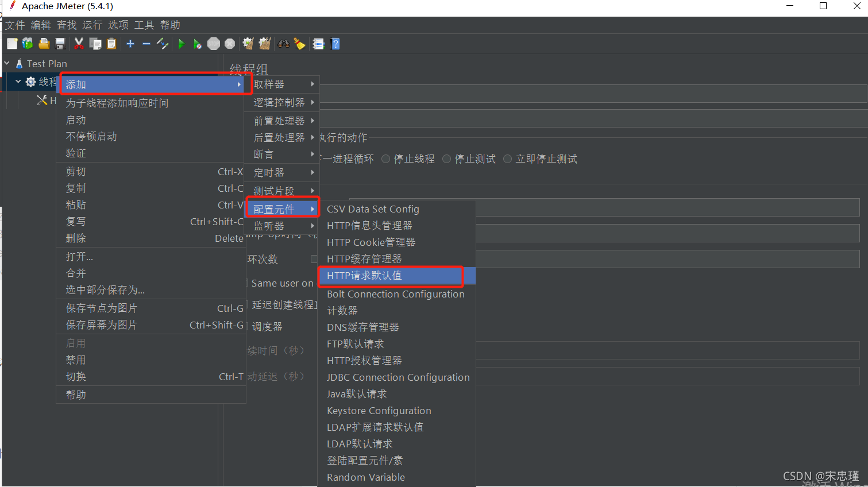Image resolution: width=868 pixels, height=487 pixels.
Task: Choose JDBC Connection Configuration
Action: 396,377
